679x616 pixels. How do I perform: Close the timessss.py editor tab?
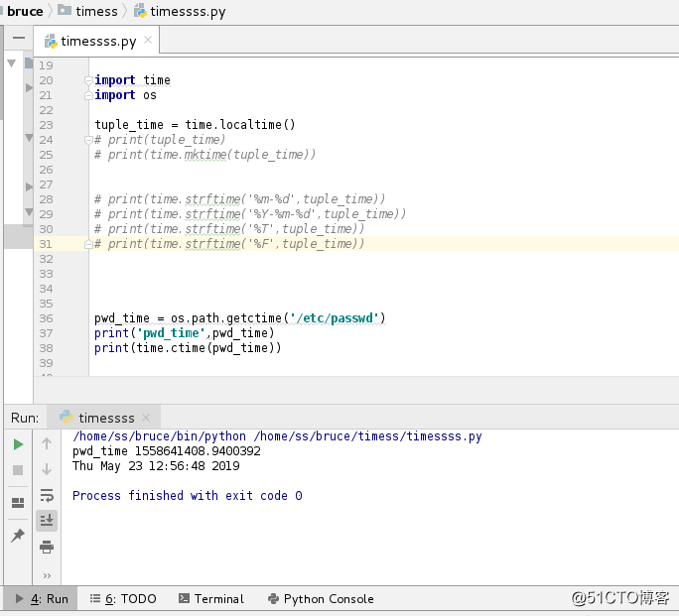tap(148, 41)
